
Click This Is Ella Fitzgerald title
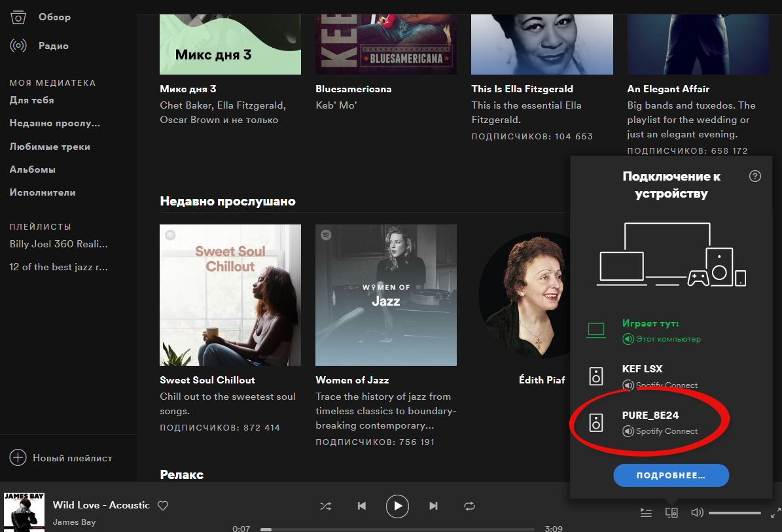[522, 89]
